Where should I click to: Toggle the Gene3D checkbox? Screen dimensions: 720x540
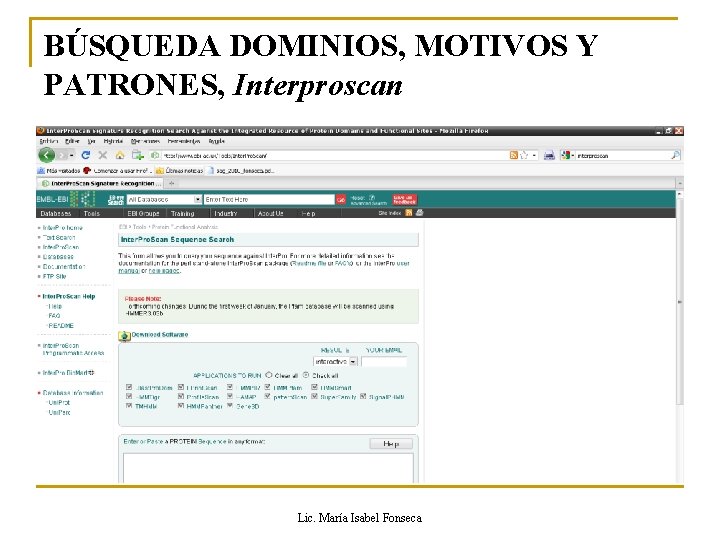point(230,406)
